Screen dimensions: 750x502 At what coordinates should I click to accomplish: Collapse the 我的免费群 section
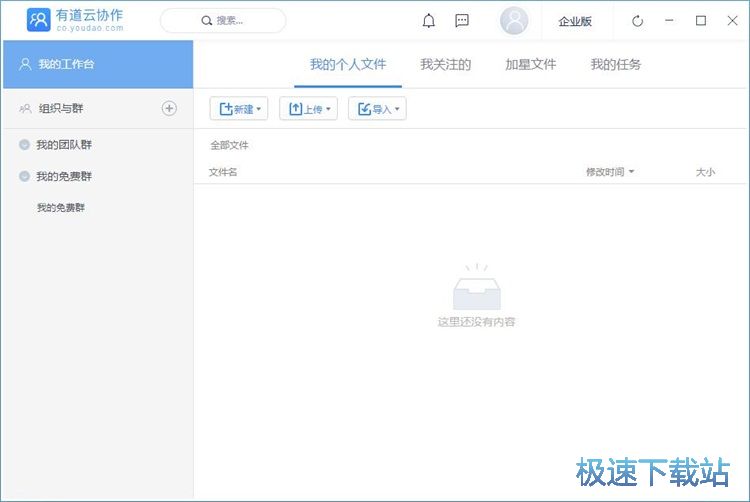[25, 177]
